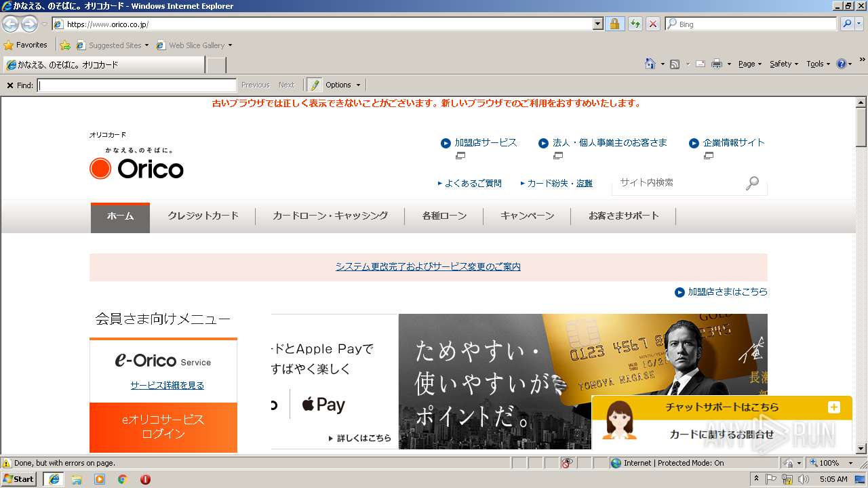
Task: Click the page vertical scrollbar down arrow
Action: click(861, 449)
